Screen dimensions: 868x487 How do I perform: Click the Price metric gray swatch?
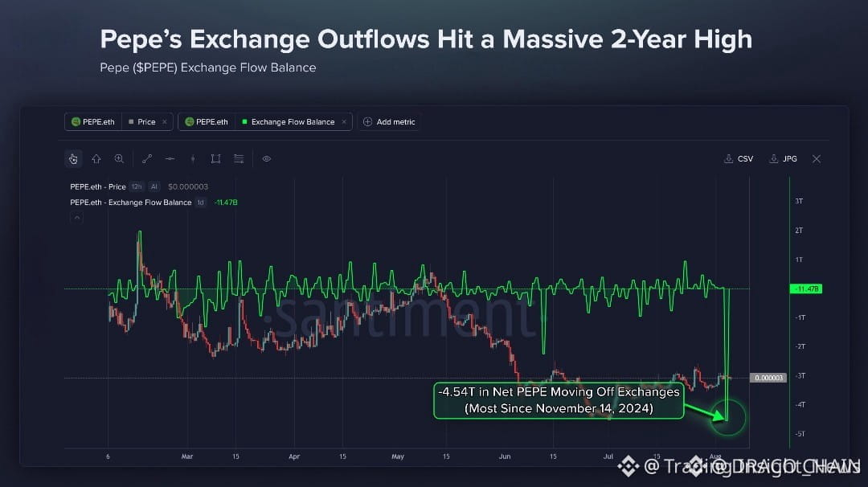pyautogui.click(x=131, y=122)
